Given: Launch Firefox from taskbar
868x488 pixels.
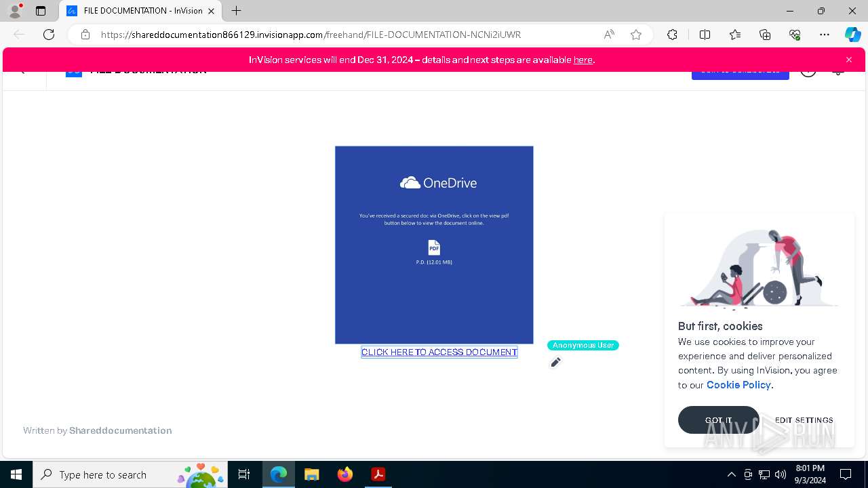Looking at the screenshot, I should pos(345,474).
